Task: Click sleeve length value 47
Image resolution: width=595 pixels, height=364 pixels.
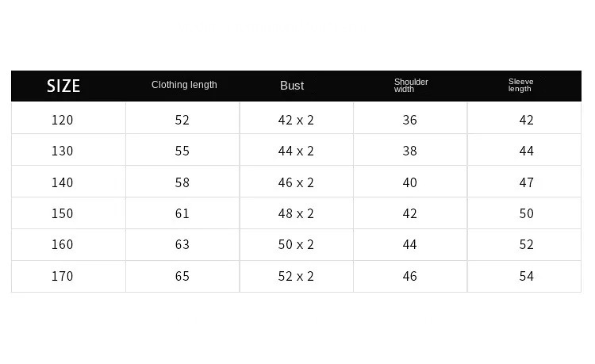Action: (526, 182)
